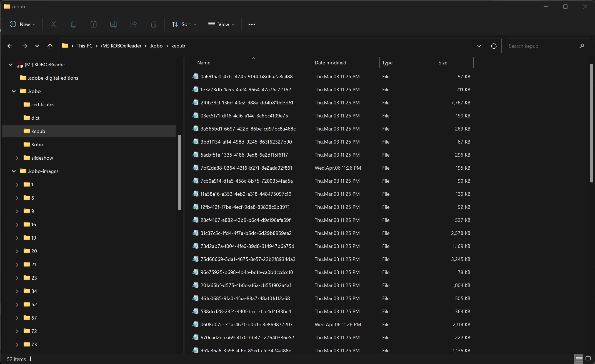
Task: Click .kobo in the breadcrumb path
Action: pos(156,46)
